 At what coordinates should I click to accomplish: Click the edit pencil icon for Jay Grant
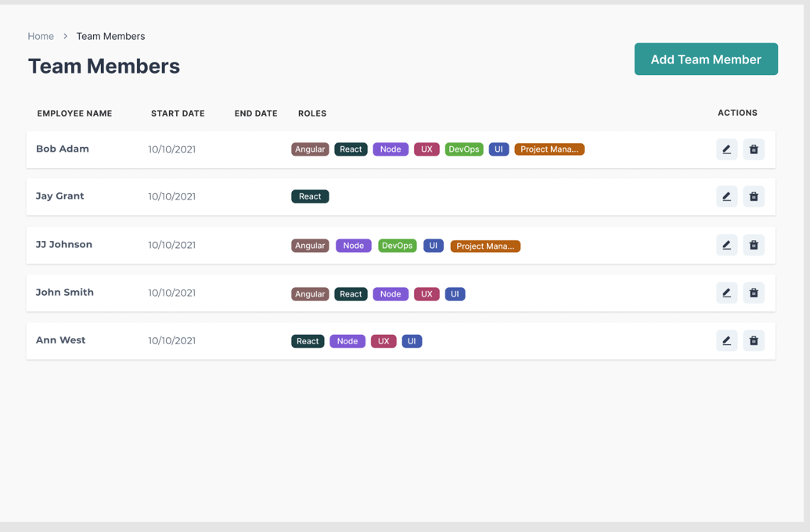point(726,196)
